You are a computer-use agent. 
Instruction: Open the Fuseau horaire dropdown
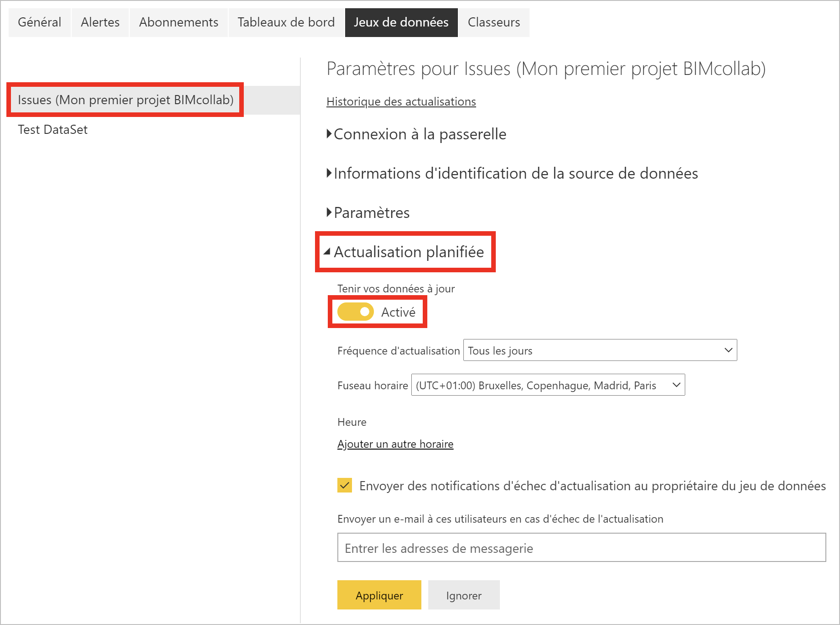click(x=548, y=385)
